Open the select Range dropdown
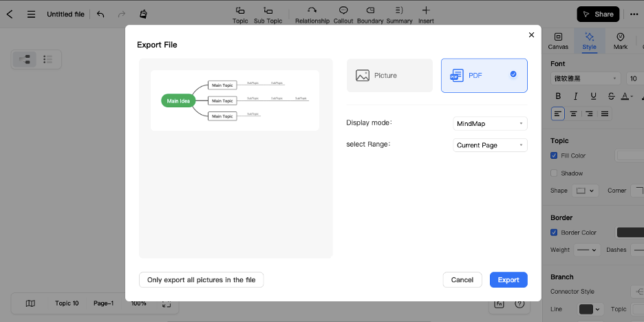 click(490, 145)
